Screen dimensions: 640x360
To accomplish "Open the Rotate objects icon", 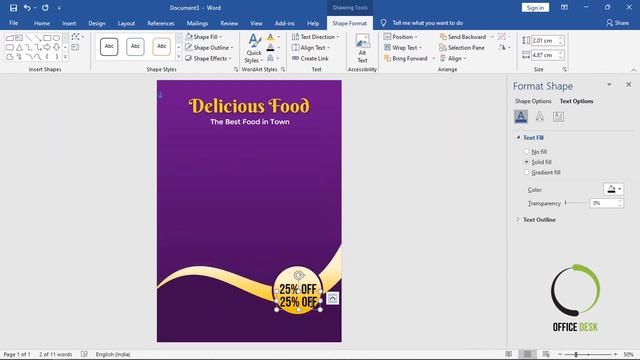I will pyautogui.click(x=502, y=48).
